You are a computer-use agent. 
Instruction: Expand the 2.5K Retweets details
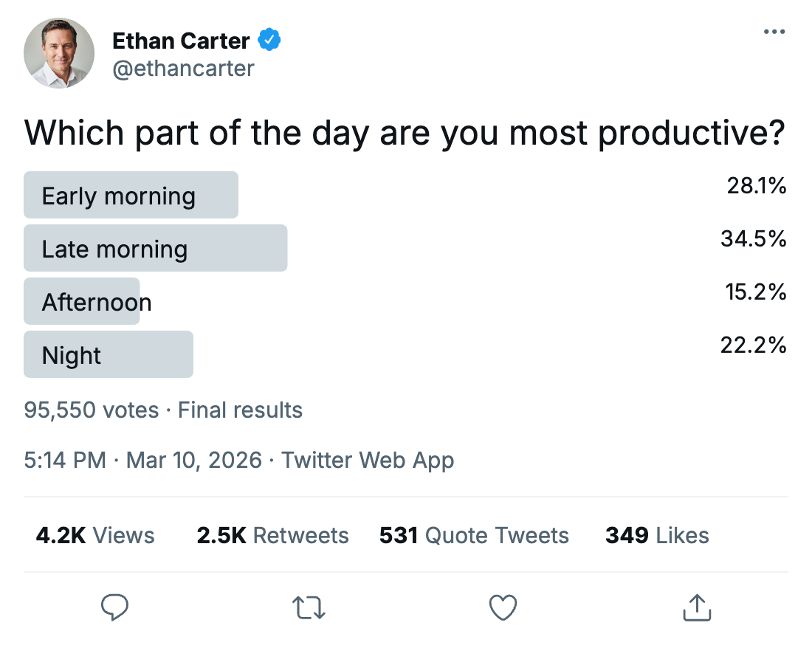point(272,535)
